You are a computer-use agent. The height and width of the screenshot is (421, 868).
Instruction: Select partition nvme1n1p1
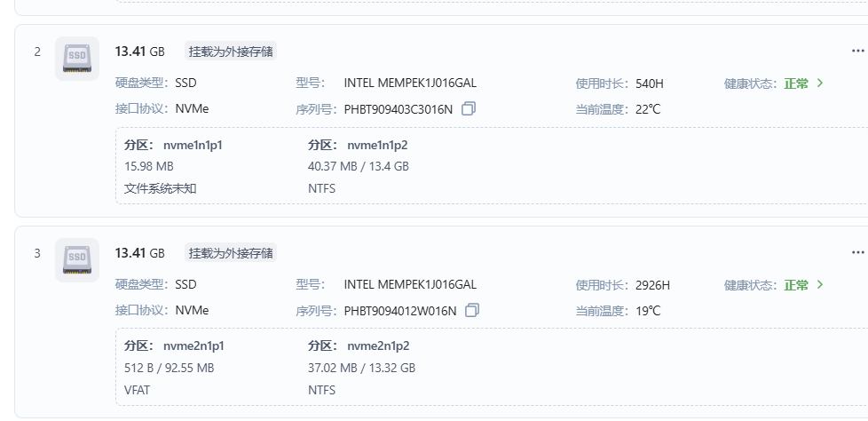point(193,145)
